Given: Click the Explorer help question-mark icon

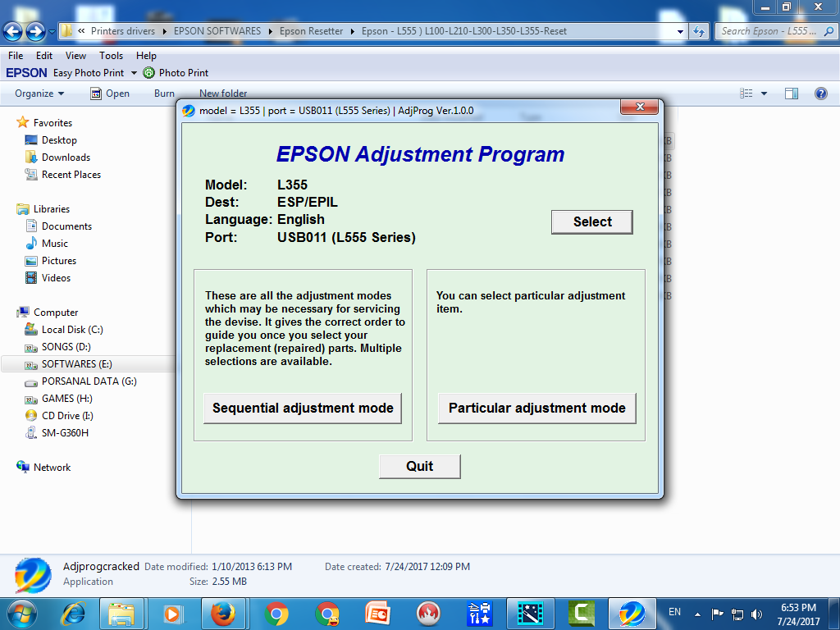Looking at the screenshot, I should [820, 94].
